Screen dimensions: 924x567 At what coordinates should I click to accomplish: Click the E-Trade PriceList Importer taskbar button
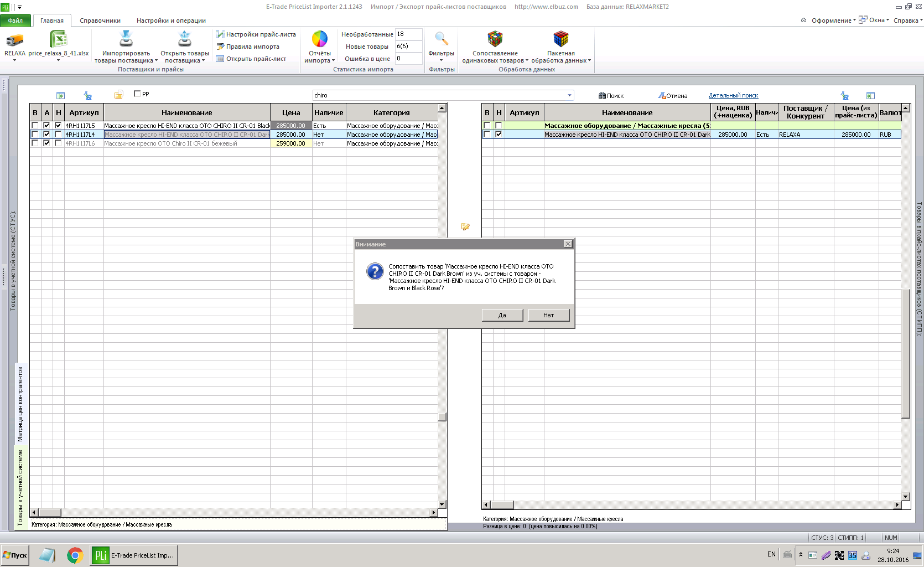pos(134,555)
